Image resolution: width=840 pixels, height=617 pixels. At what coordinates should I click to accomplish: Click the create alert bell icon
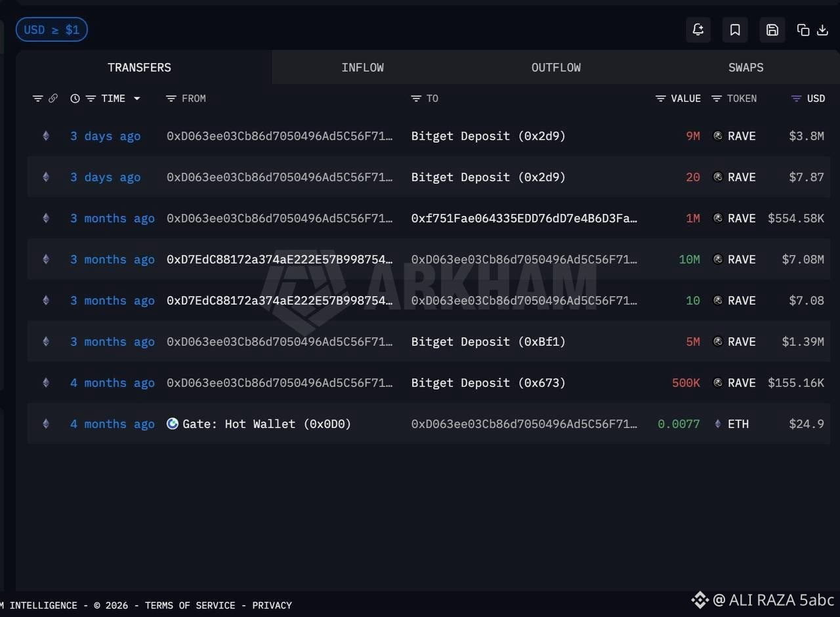coord(698,30)
